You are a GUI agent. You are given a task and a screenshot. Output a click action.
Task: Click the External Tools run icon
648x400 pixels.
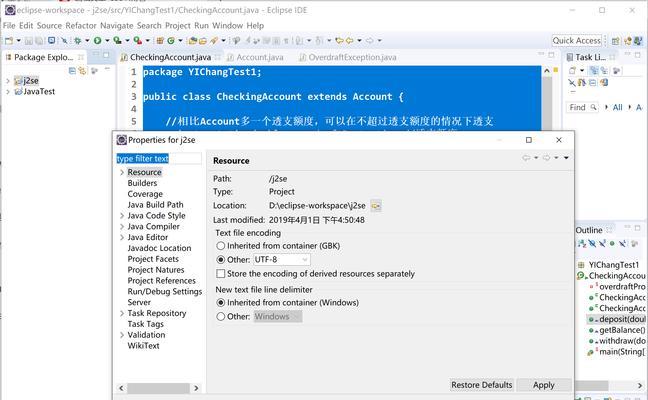[137, 40]
